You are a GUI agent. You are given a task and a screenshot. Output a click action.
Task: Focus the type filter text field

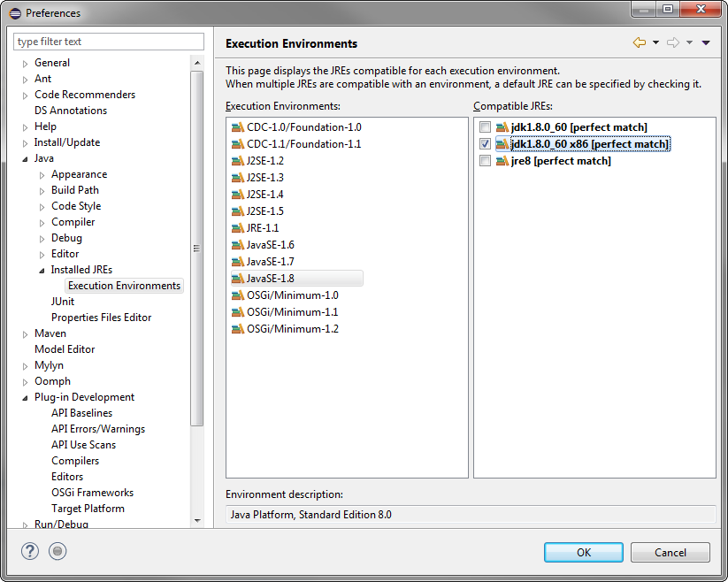click(109, 42)
